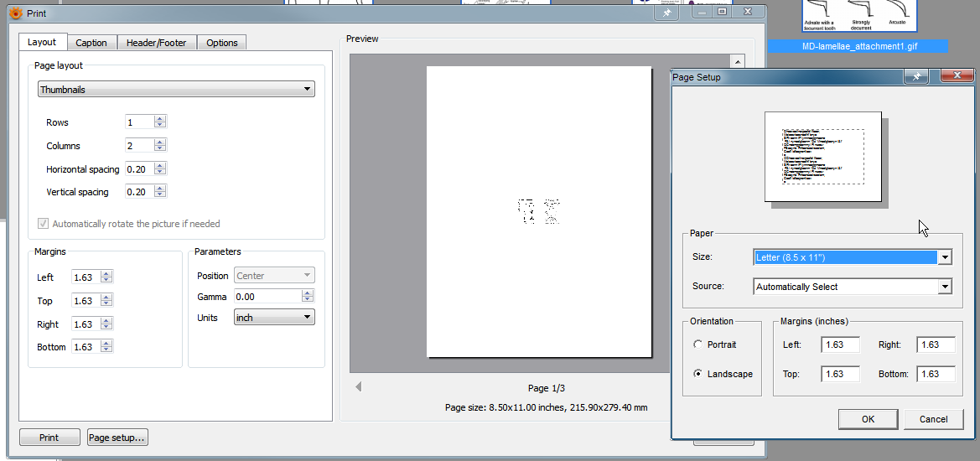980x461 pixels.
Task: Decrease Bottom margin with down arrow
Action: tap(106, 350)
